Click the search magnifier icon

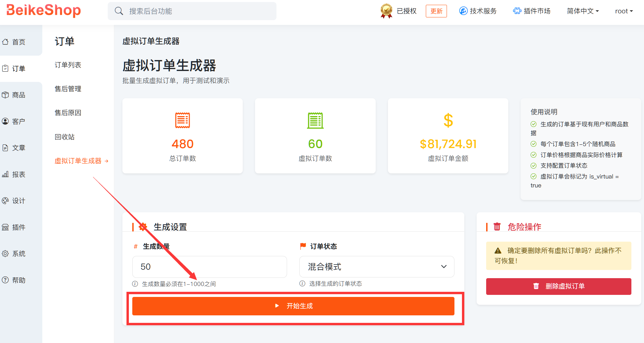tap(119, 11)
